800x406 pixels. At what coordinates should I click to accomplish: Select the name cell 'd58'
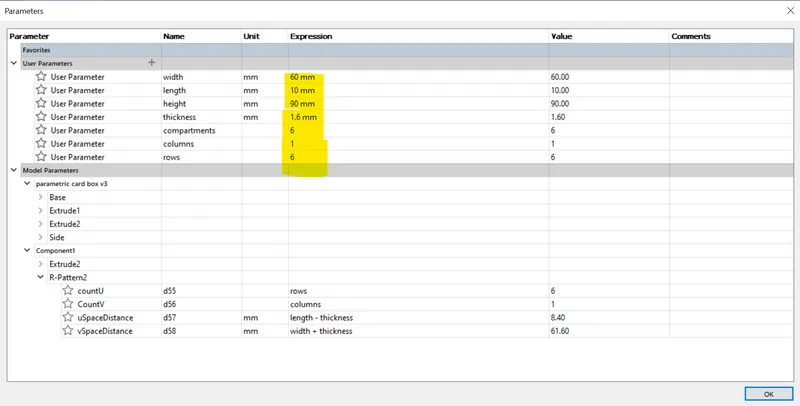202,331
